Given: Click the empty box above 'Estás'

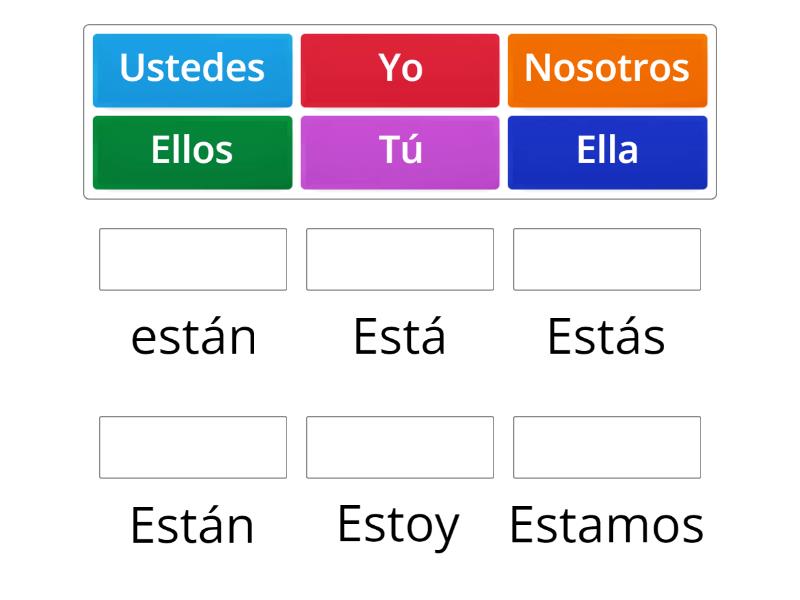Looking at the screenshot, I should 607,260.
